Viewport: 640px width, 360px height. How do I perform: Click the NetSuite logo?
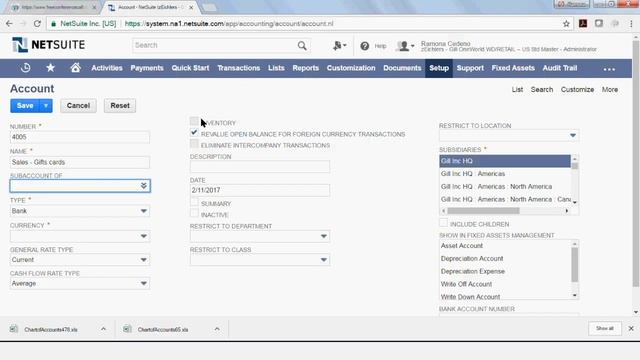[48, 44]
